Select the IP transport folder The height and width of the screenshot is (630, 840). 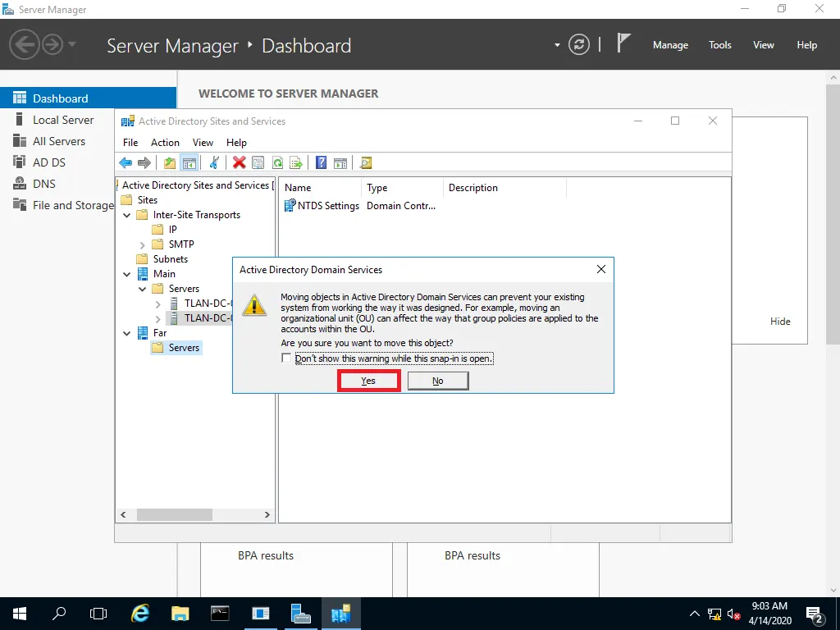[x=172, y=230]
